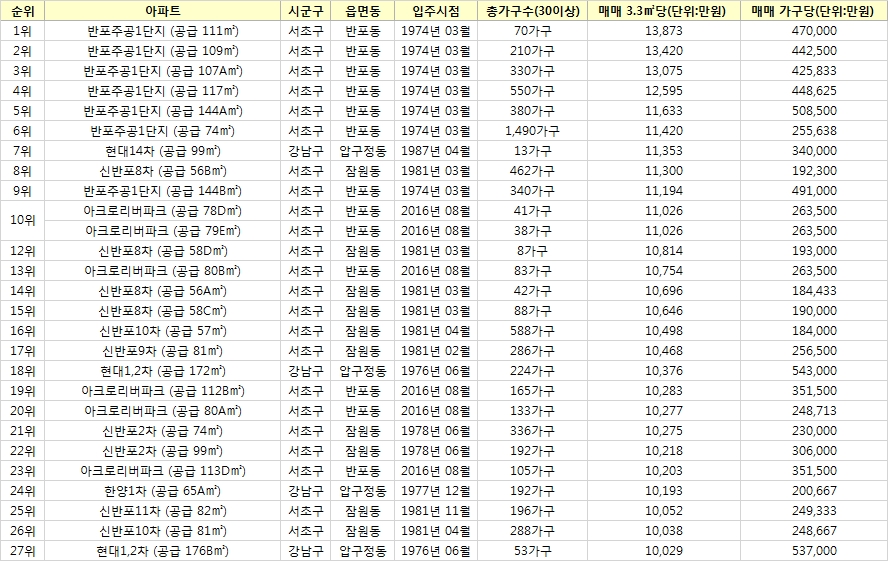Click the 27위 rank cell
888x561 pixels.
click(22, 551)
